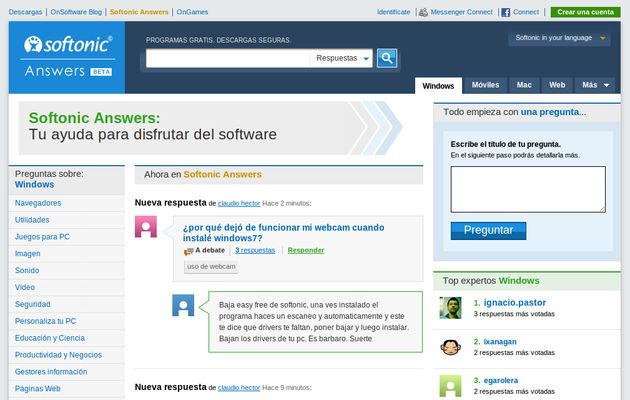Open Páginas Web category
Screen dimensions: 630x400
38,389
